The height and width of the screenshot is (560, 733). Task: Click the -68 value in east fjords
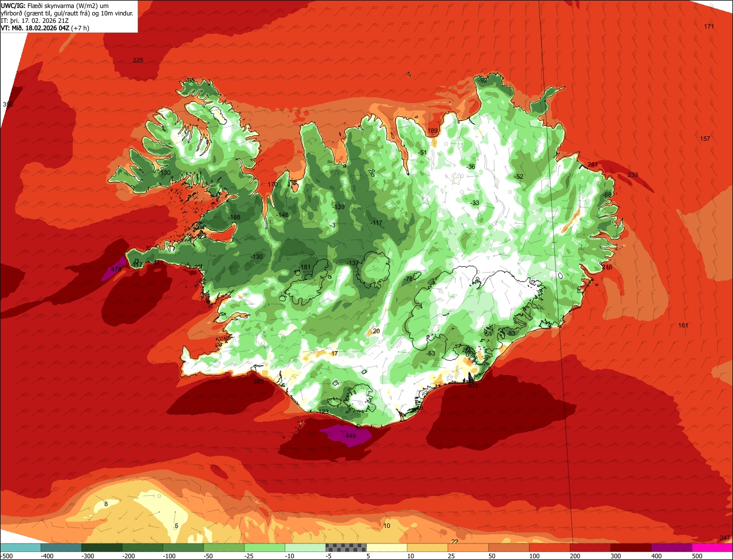point(607,195)
